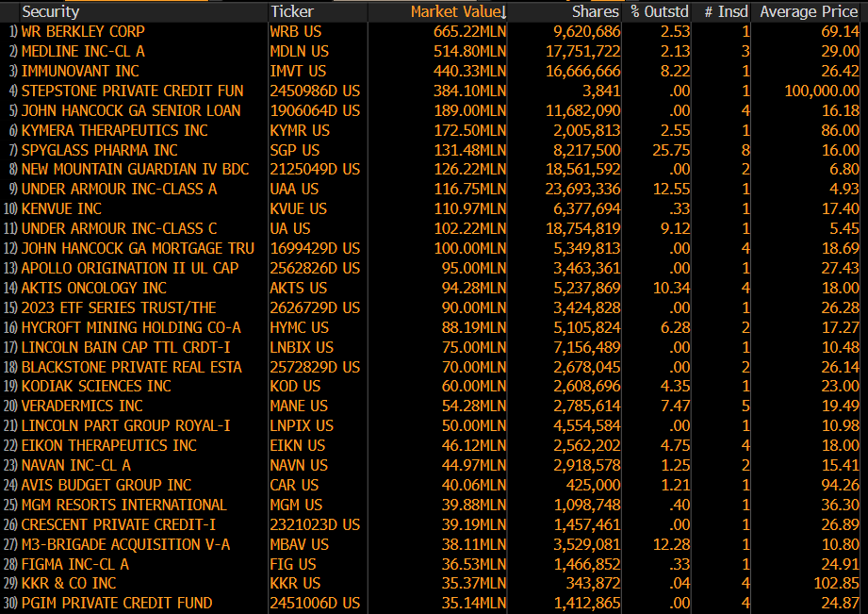Click the MBAV US ticker
The height and width of the screenshot is (614, 868).
pyautogui.click(x=300, y=545)
